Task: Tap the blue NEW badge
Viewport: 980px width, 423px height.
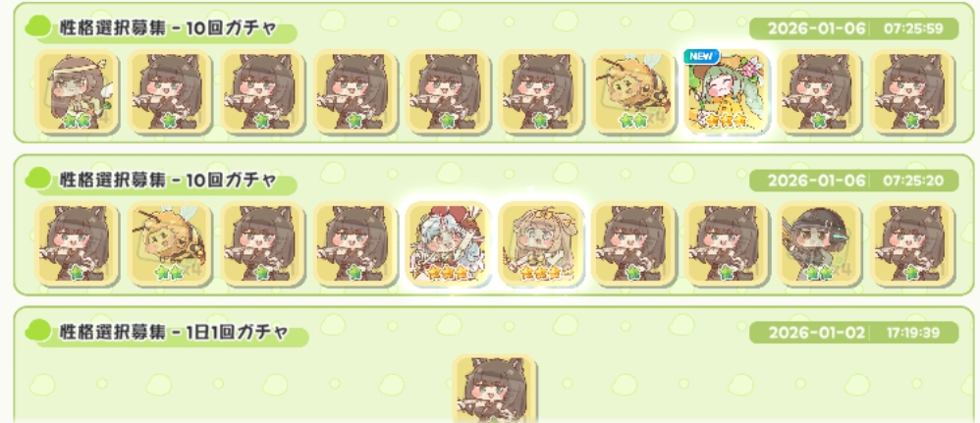Action: pos(702,56)
